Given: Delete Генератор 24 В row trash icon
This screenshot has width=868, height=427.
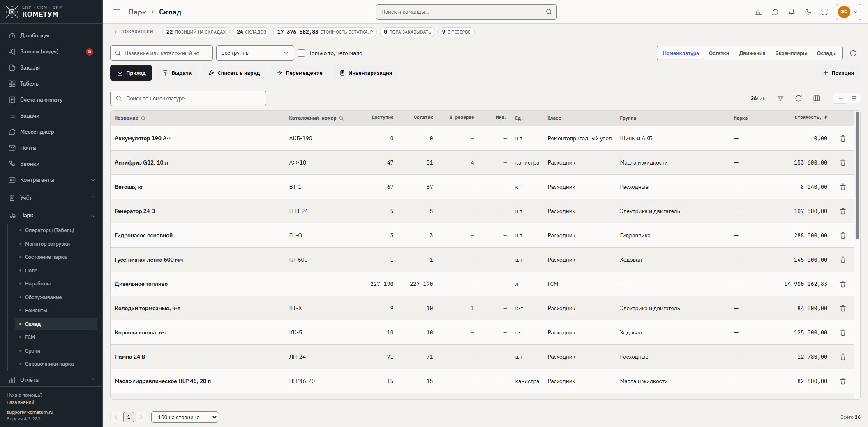Looking at the screenshot, I should [843, 211].
